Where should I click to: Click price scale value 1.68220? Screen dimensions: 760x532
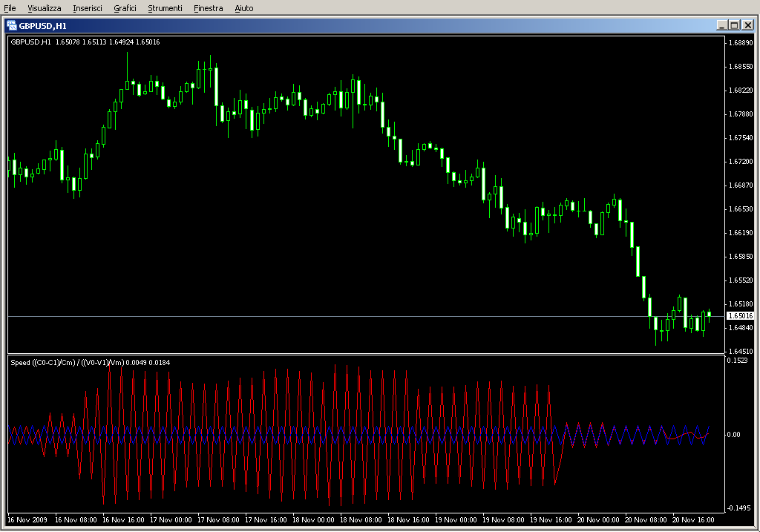click(x=741, y=90)
